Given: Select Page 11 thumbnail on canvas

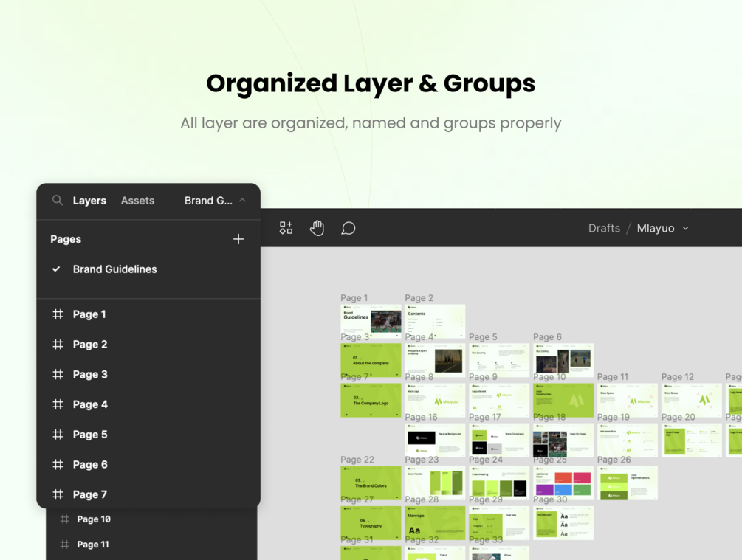Looking at the screenshot, I should tap(628, 400).
